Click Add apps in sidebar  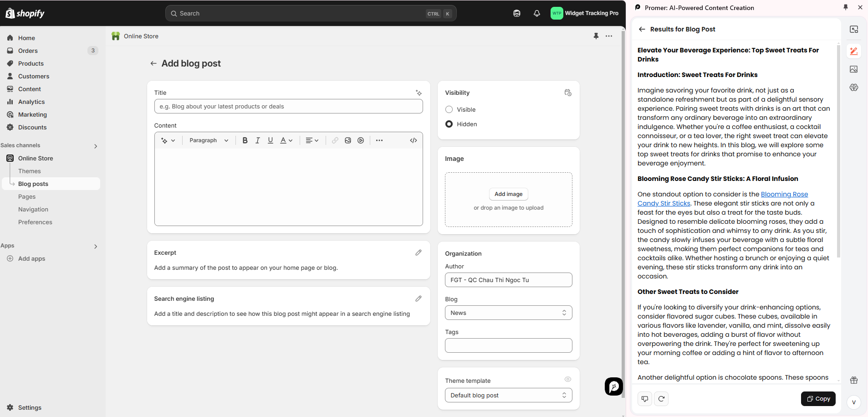tap(32, 258)
